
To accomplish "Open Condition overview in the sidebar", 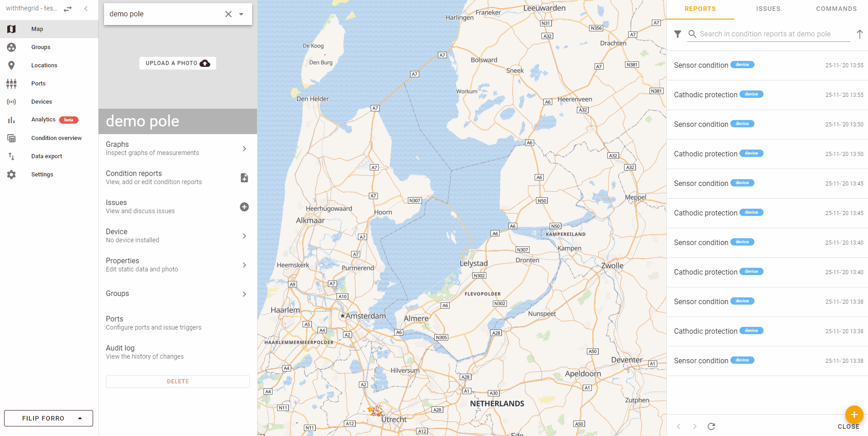I will pyautogui.click(x=56, y=138).
